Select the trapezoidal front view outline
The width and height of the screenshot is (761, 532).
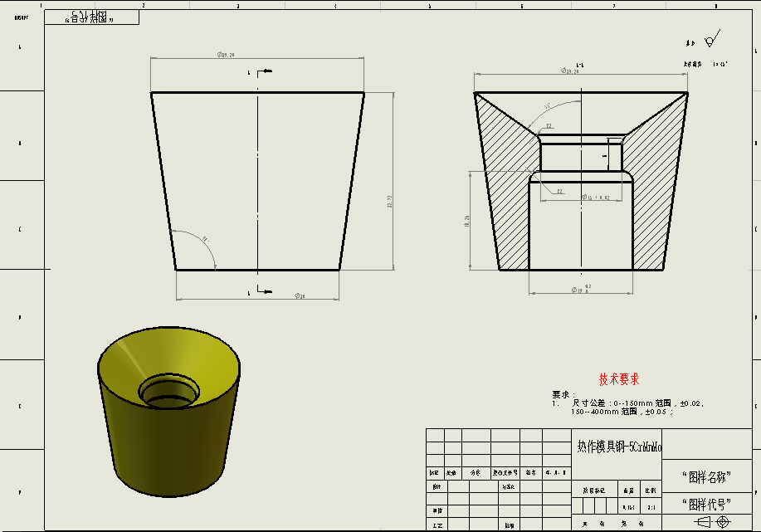[x=258, y=181]
